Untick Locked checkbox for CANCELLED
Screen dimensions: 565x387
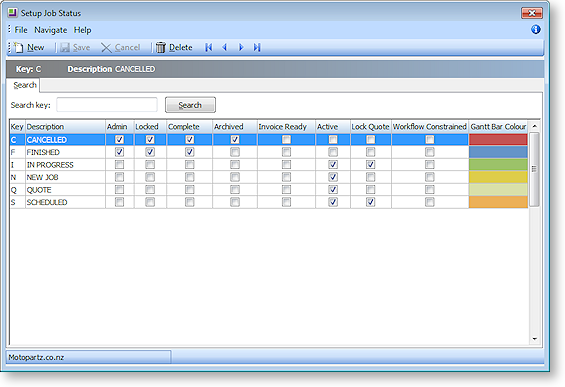150,139
